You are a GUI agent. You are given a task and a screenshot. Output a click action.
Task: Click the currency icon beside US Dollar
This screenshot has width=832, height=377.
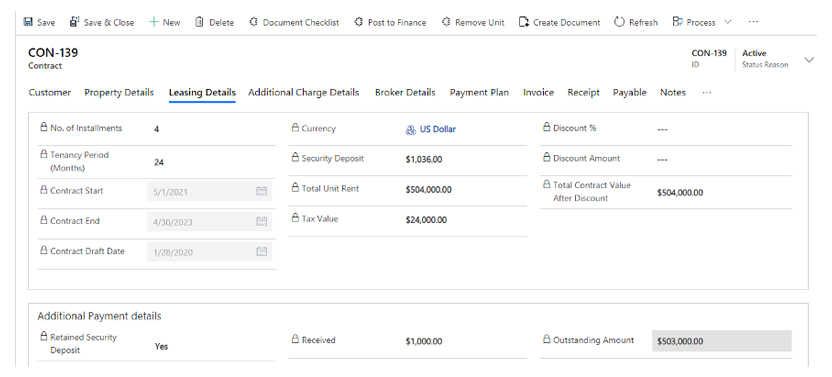[411, 130]
